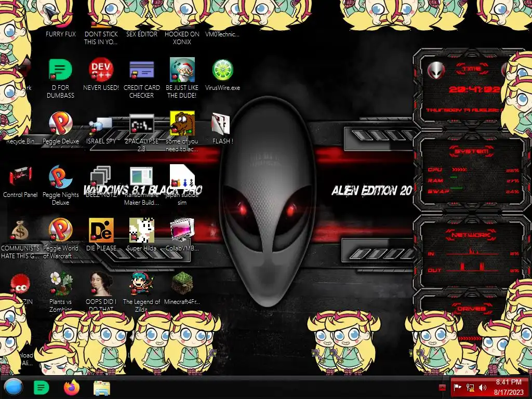Launch Firefox from the taskbar
532x399 pixels.
(x=72, y=388)
